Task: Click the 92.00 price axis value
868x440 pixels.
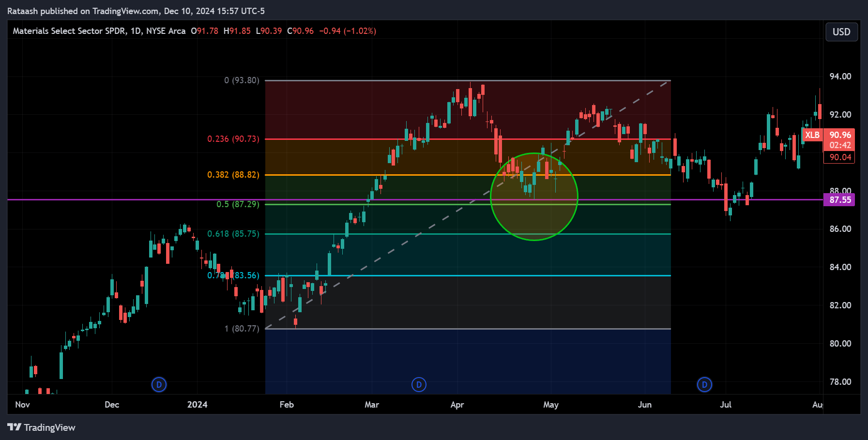Action: coord(840,115)
